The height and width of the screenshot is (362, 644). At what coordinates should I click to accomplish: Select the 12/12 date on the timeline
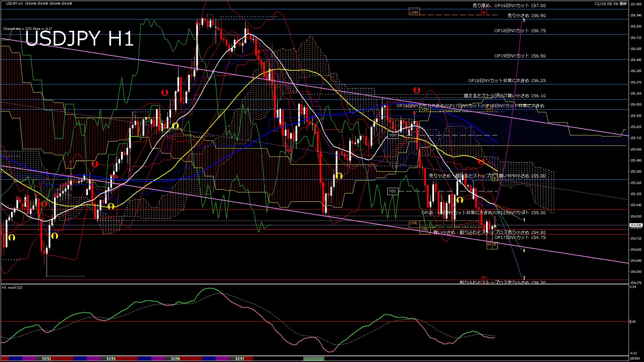pyautogui.click(x=47, y=359)
